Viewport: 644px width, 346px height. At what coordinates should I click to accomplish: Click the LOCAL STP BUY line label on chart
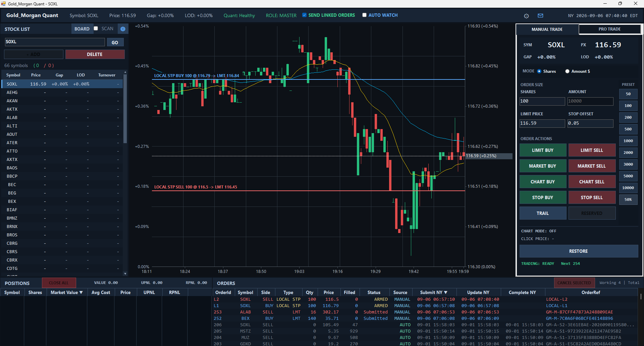[x=197, y=76]
